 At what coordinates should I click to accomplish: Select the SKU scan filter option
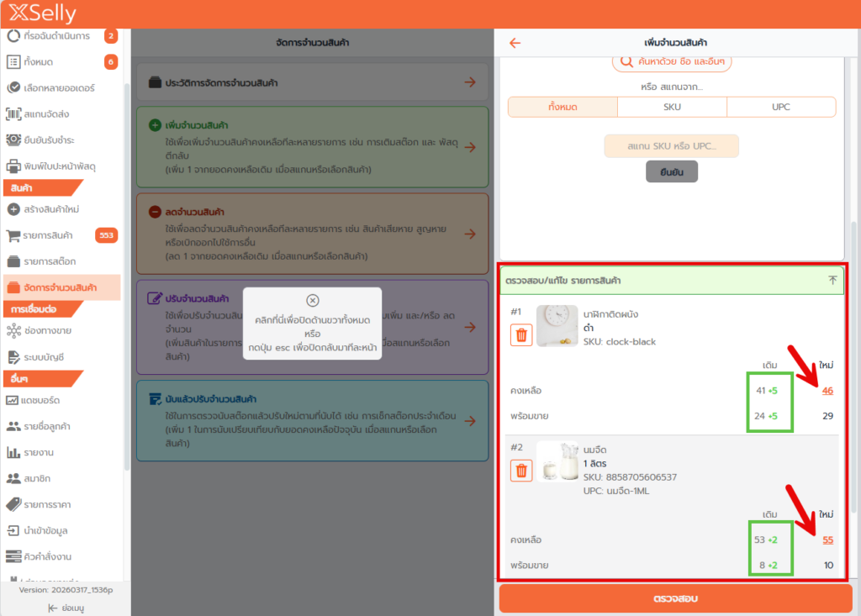click(x=672, y=107)
